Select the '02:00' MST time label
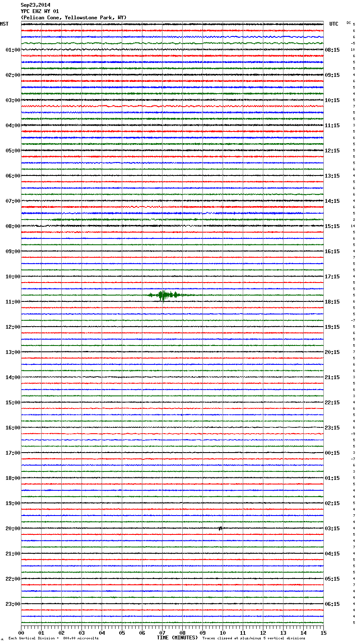Image resolution: width=357 pixels, height=644 pixels. [x=13, y=75]
